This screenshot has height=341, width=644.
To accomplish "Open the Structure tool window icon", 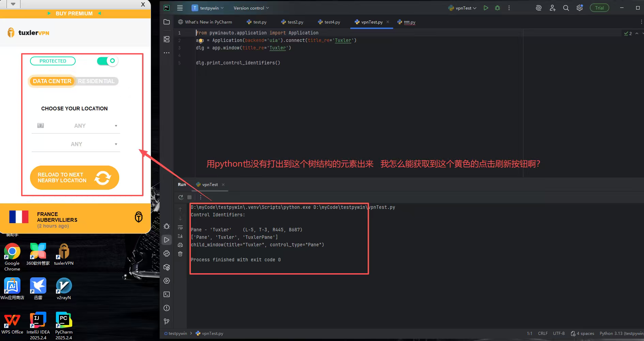I will 167,39.
